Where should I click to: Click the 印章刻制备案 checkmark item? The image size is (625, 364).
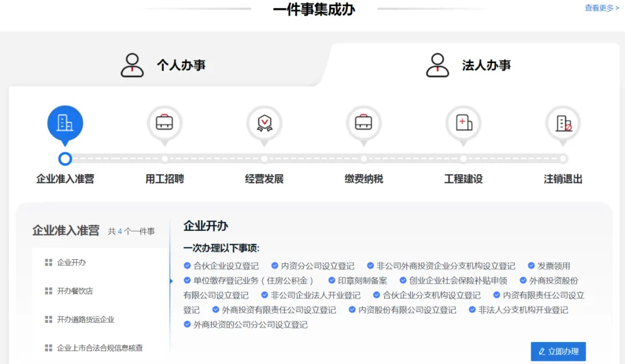click(x=362, y=281)
